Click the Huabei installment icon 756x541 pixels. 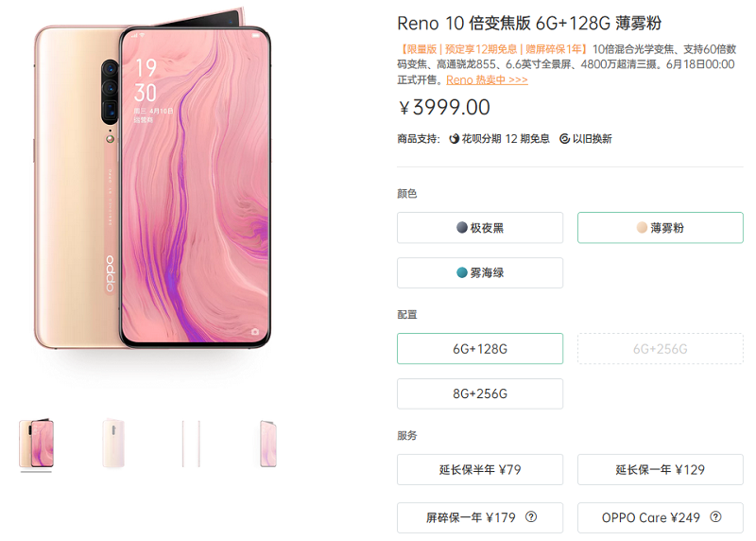click(454, 139)
